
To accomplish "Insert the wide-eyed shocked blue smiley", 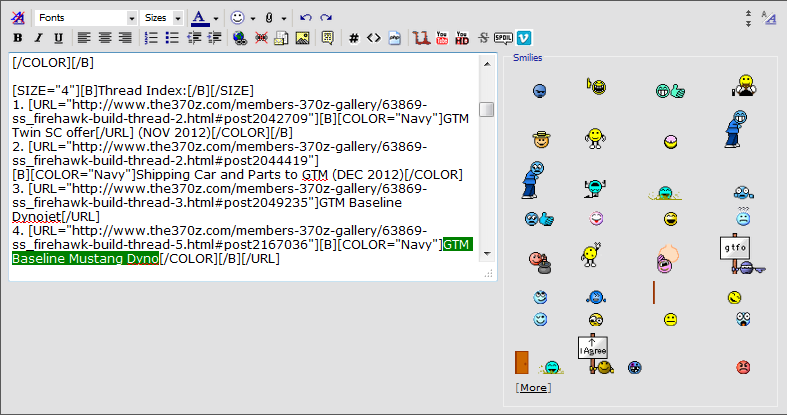I will click(x=743, y=319).
